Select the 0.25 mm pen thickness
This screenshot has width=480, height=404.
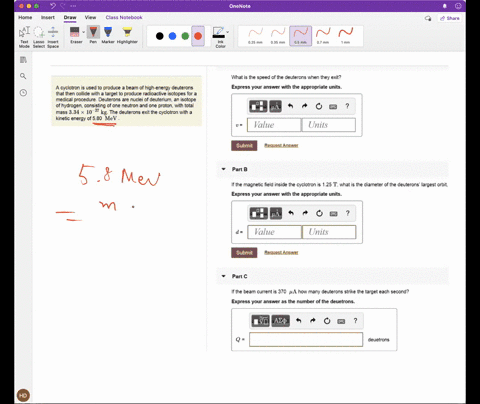(255, 35)
